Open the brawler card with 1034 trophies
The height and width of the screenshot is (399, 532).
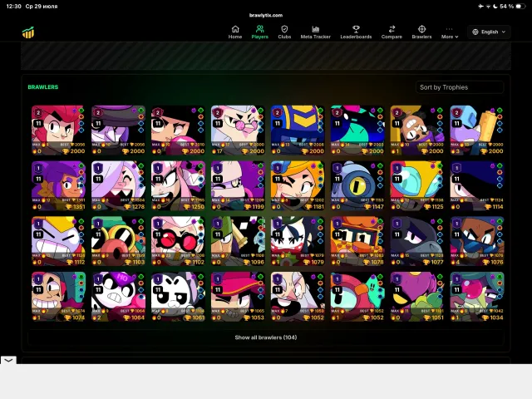click(477, 297)
